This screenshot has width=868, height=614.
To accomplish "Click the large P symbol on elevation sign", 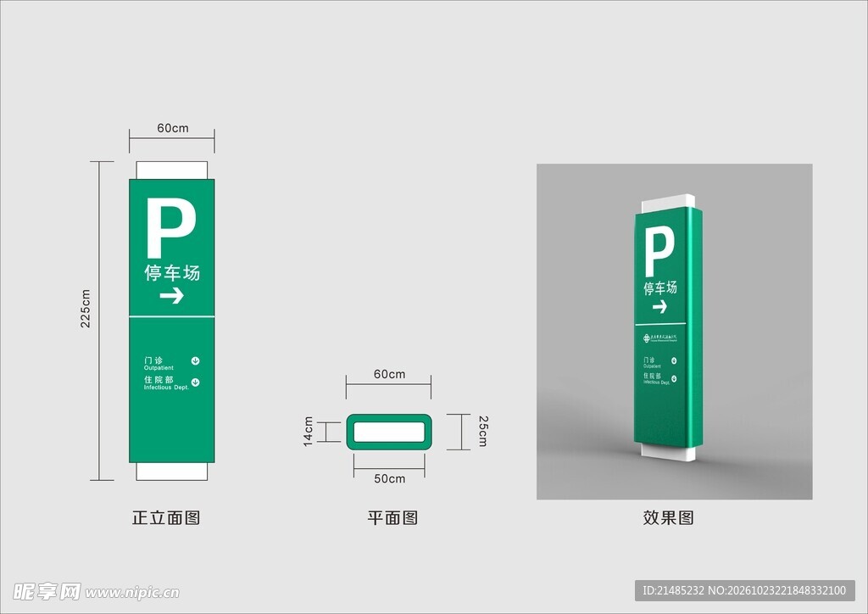I will pos(170,228).
